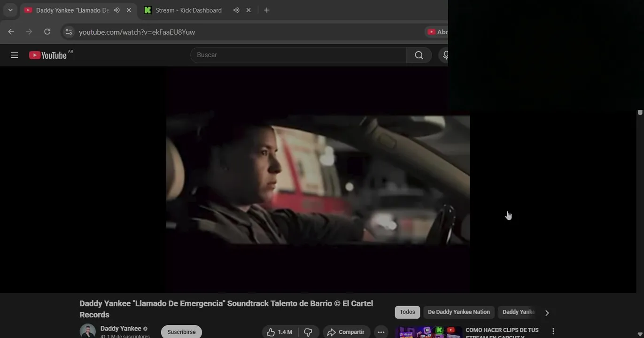The width and height of the screenshot is (644, 338).
Task: Open the YouTube guide hamburger menu
Action: pos(15,55)
